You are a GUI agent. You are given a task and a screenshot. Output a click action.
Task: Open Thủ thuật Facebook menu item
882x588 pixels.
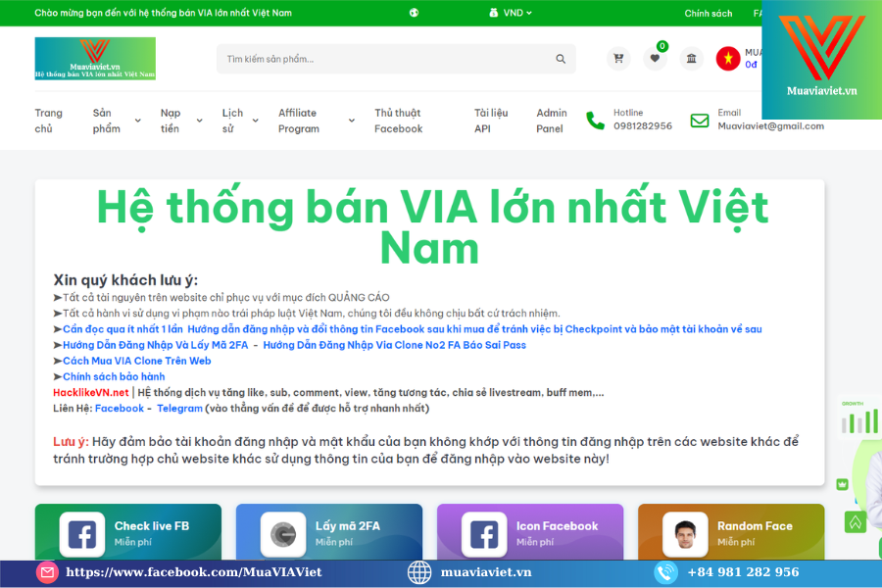pos(398,121)
